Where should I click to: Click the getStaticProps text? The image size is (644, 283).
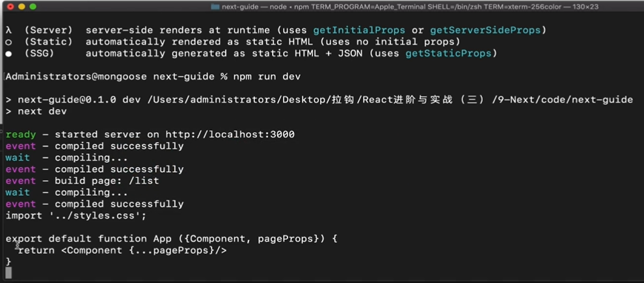pos(451,54)
